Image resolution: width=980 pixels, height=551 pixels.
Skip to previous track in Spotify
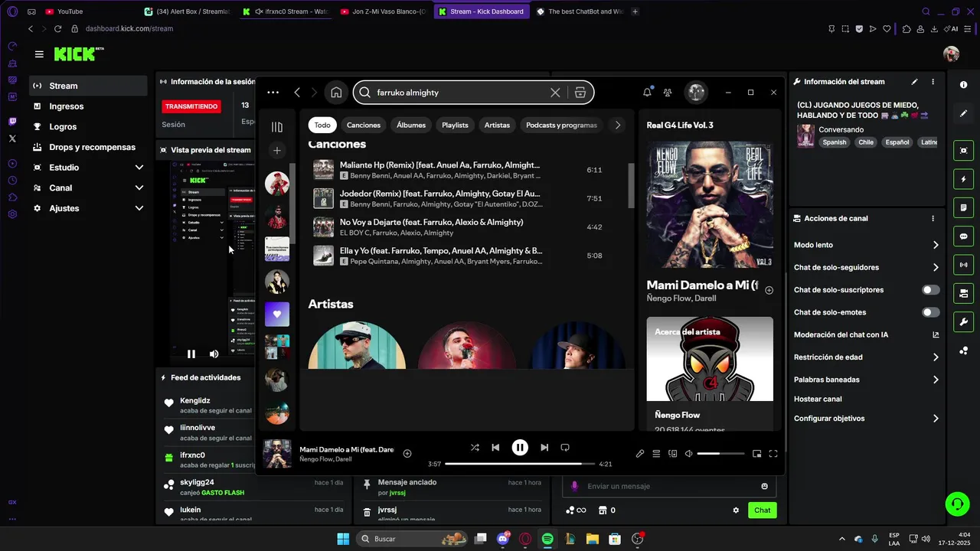coord(495,448)
